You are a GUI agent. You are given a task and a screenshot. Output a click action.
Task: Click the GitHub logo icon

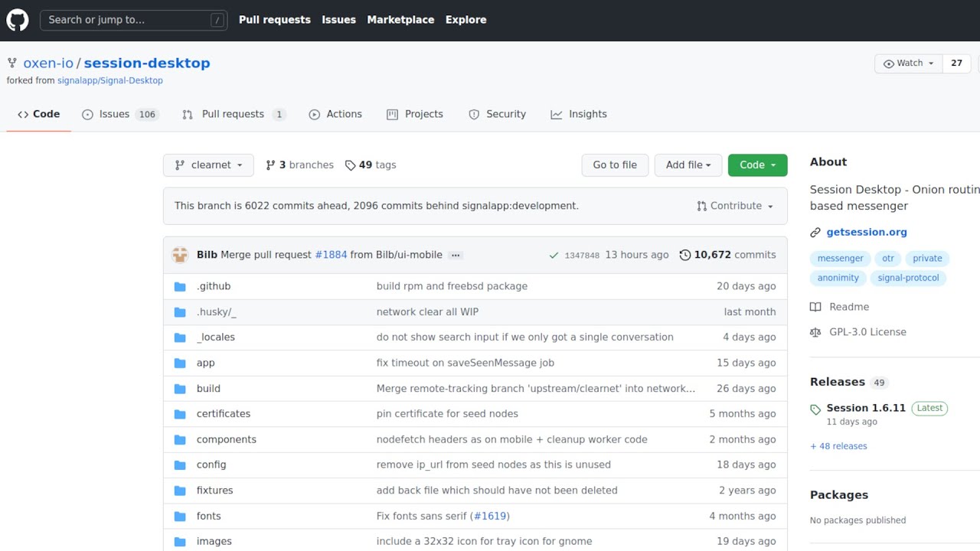[x=18, y=20]
